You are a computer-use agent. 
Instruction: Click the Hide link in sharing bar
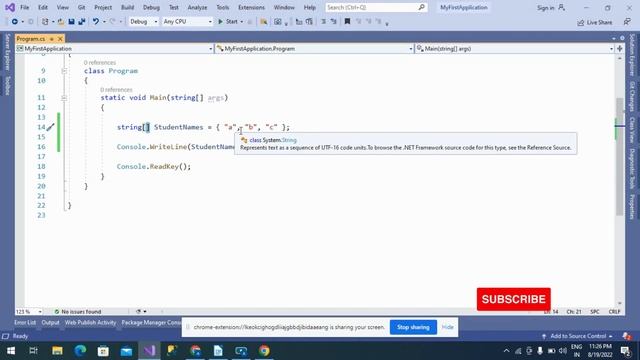tap(447, 327)
